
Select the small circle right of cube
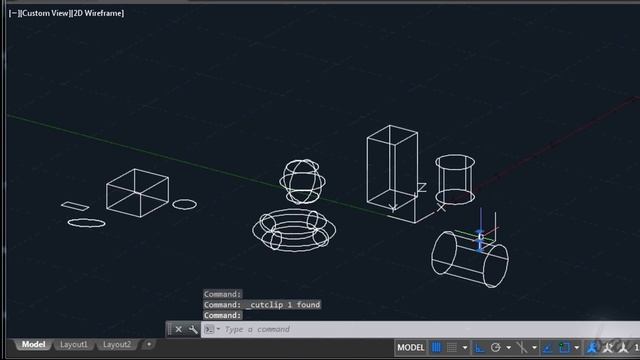184,204
